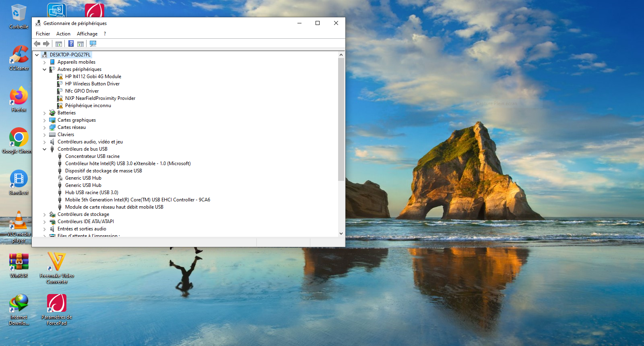Open Help via the blue question mark icon

pyautogui.click(x=71, y=44)
